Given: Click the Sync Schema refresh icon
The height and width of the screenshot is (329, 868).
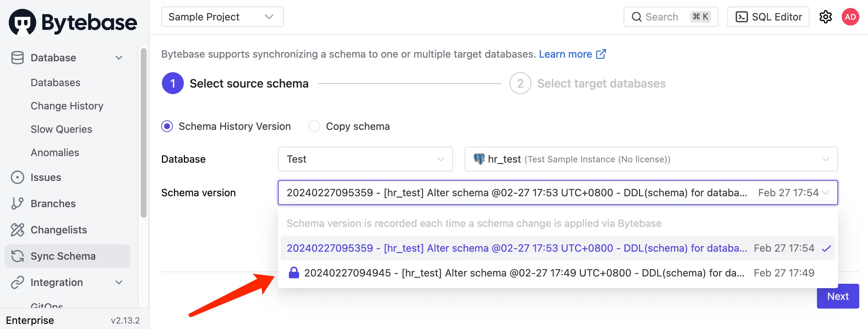Looking at the screenshot, I should [x=17, y=256].
